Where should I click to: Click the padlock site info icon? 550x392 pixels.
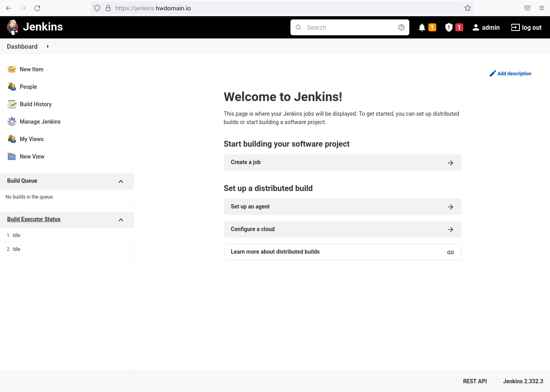[108, 8]
